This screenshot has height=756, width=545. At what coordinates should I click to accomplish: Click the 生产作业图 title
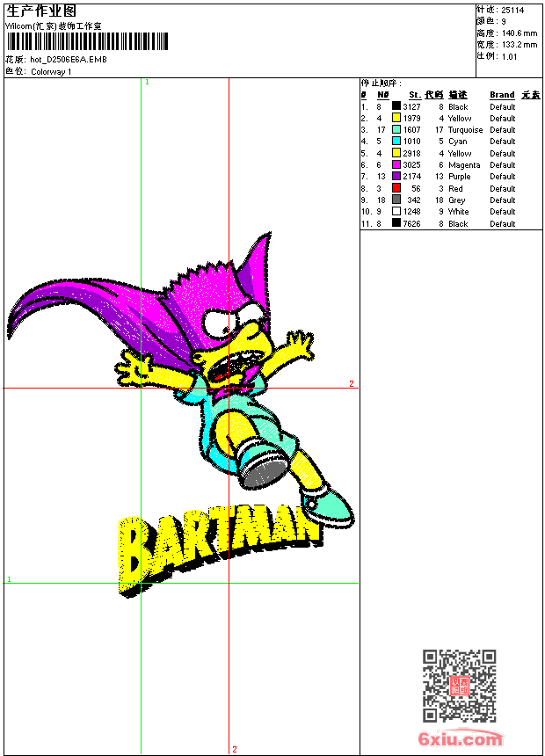41,11
